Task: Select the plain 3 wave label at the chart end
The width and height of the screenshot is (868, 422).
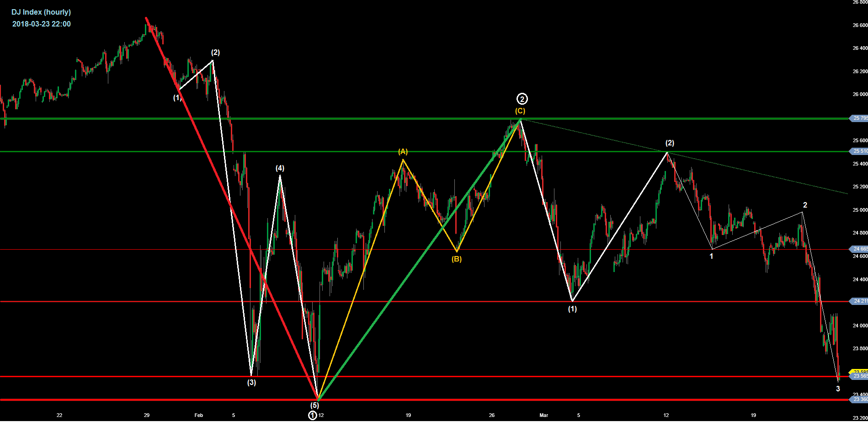Action: [838, 389]
